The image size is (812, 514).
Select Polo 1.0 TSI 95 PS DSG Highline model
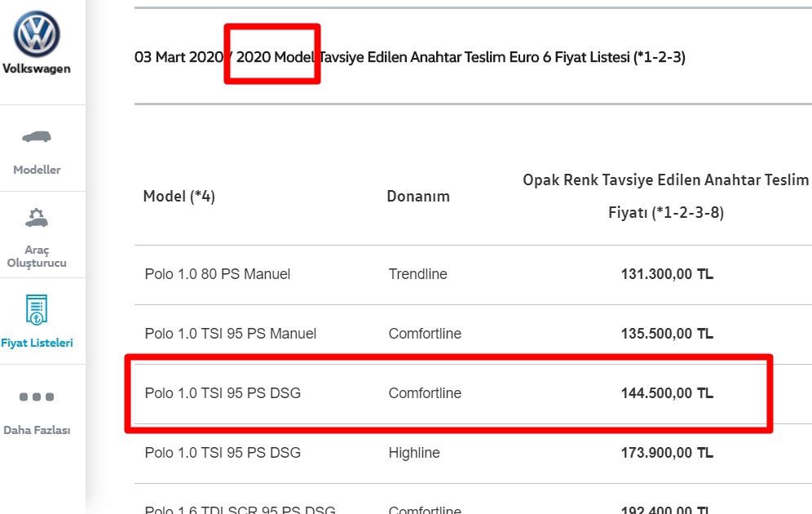[223, 453]
